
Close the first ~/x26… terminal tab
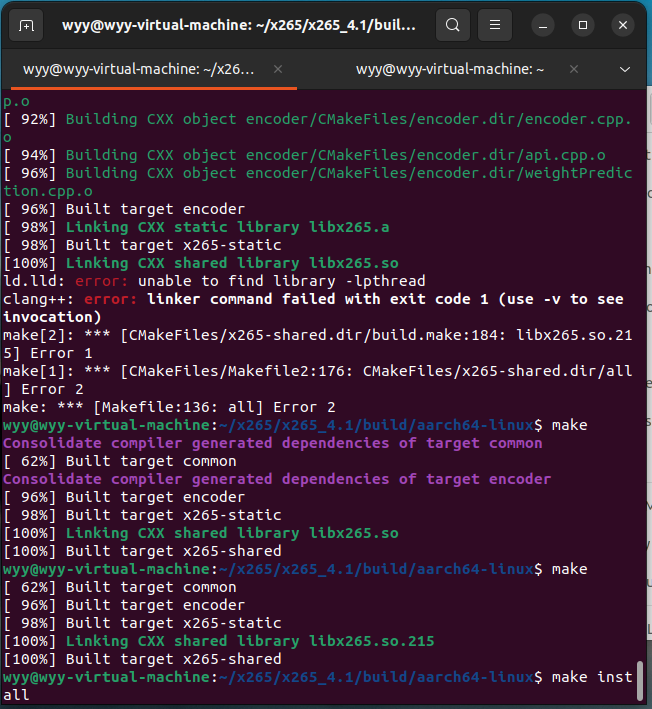[x=278, y=69]
